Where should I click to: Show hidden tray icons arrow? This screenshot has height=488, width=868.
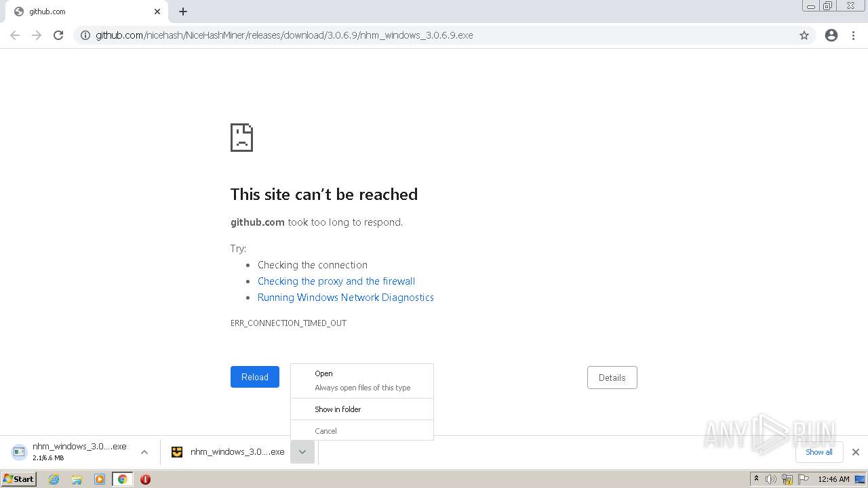756,479
